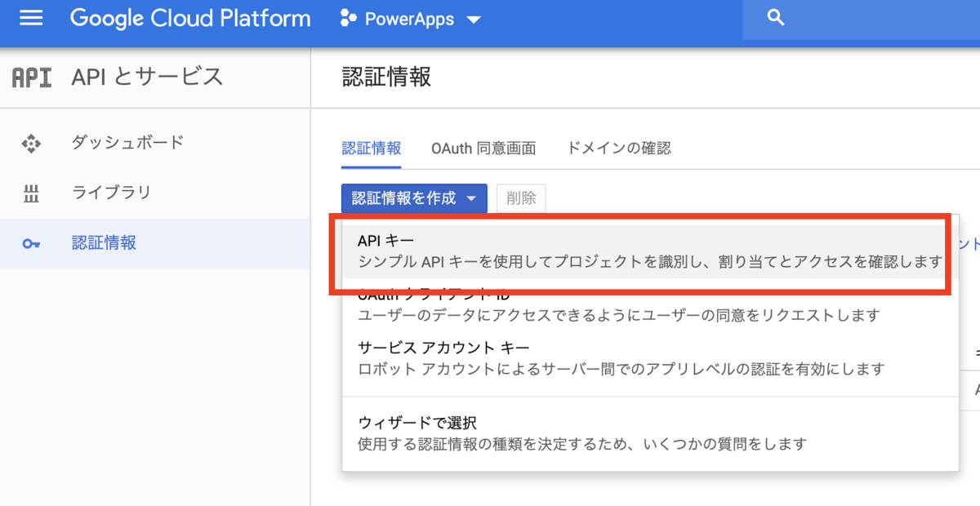Screen dimensions: 980x506
Task: Click the search magnifier icon
Action: pyautogui.click(x=777, y=18)
